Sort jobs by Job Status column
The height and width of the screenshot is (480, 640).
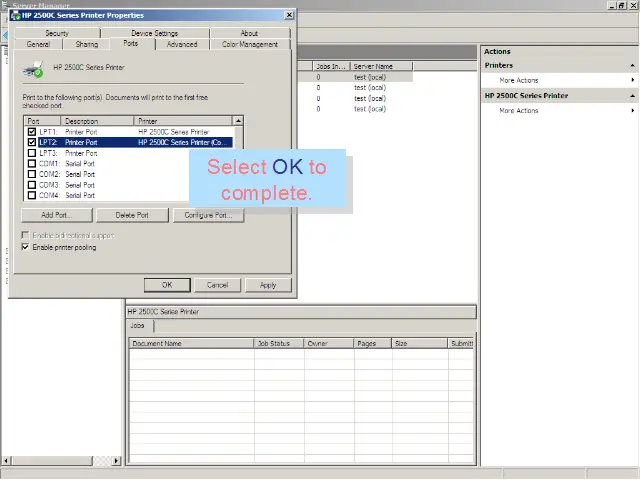coord(279,344)
